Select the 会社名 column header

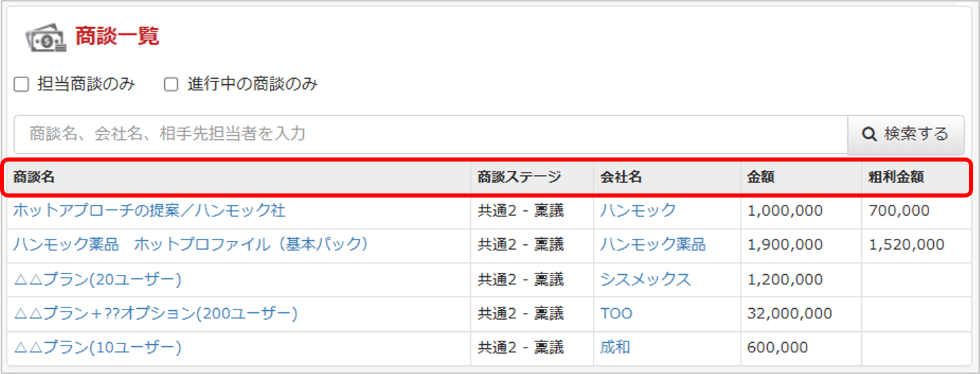coord(621,178)
